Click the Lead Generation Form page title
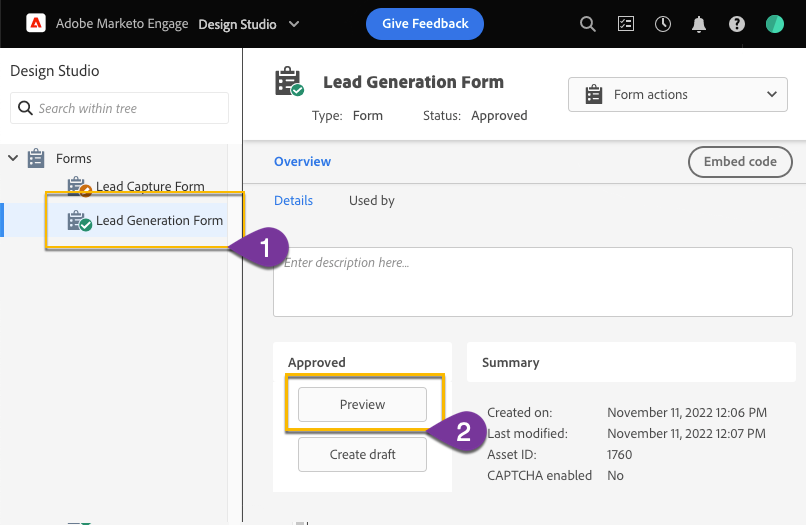Screen dimensions: 806x525 click(x=413, y=82)
